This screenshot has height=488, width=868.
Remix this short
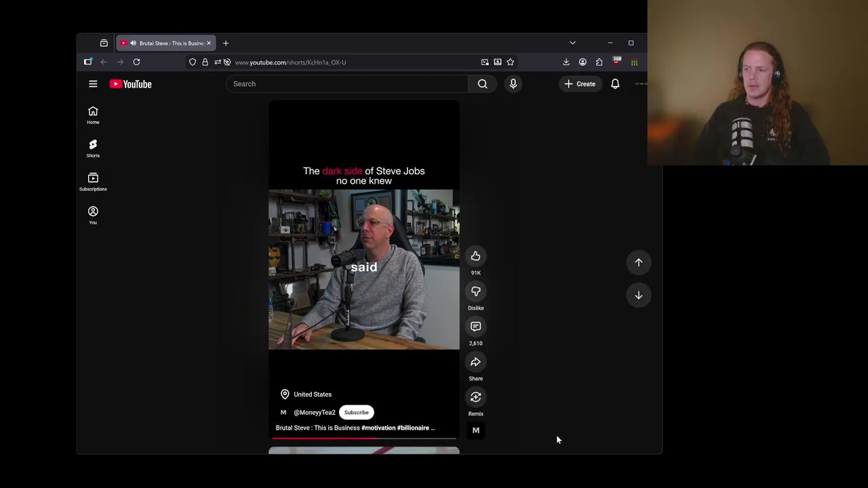(475, 397)
